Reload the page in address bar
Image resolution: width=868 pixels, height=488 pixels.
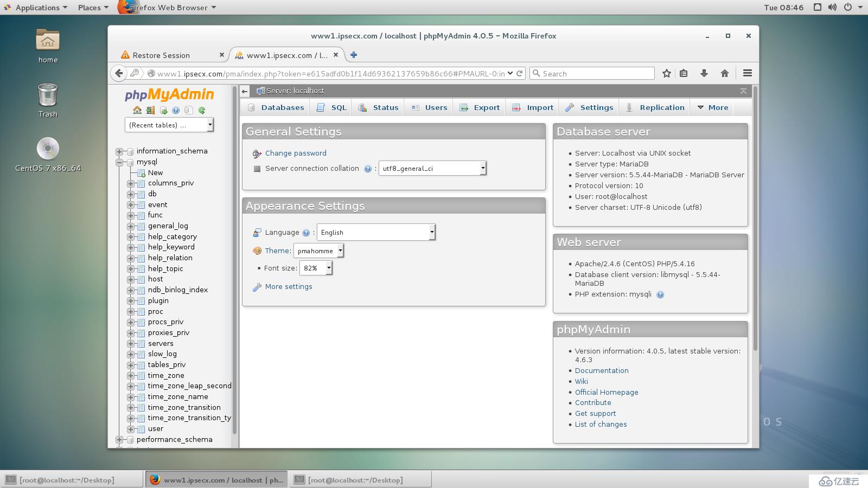(520, 73)
